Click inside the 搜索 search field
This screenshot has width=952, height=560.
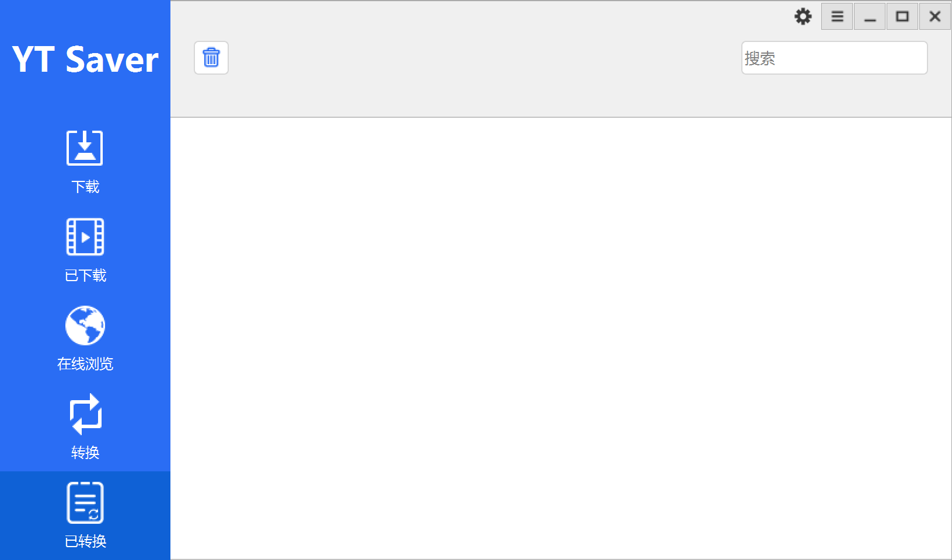(x=834, y=58)
